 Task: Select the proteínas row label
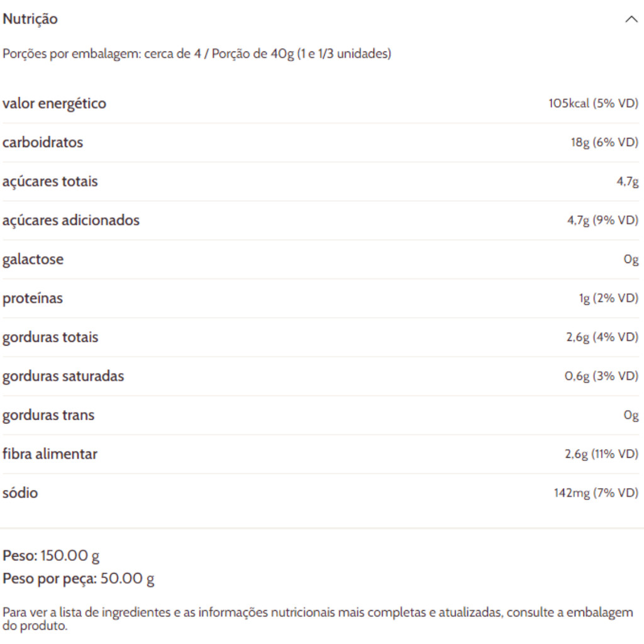(x=33, y=299)
